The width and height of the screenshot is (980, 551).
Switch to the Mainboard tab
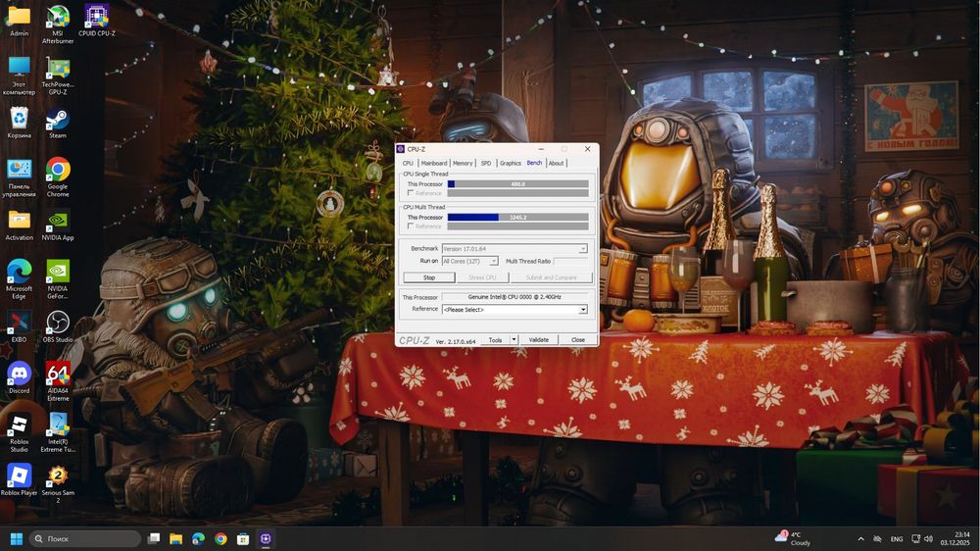point(434,163)
